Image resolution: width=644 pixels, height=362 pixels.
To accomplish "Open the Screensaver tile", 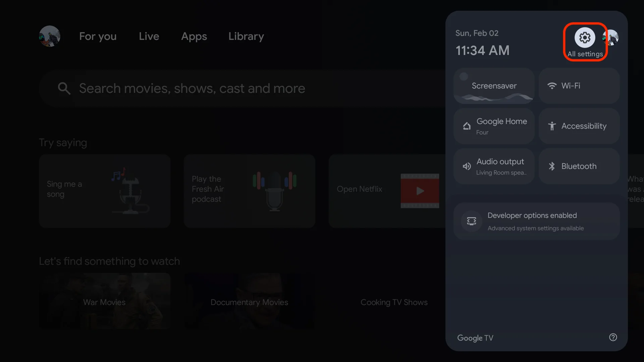I will pos(494,86).
